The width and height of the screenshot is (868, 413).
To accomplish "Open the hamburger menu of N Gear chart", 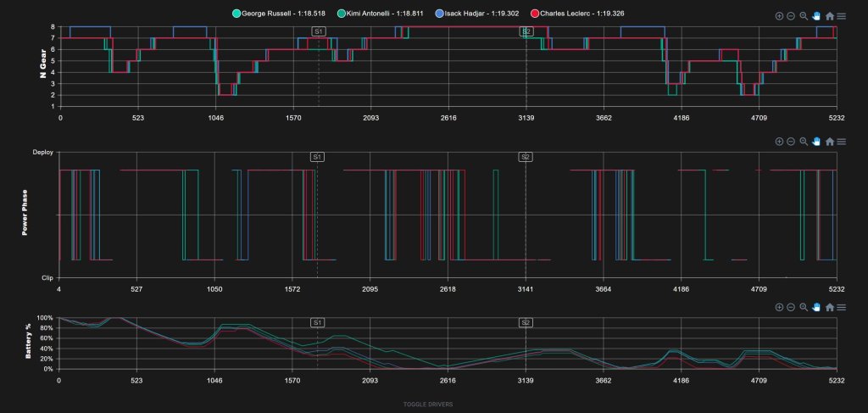I will [x=842, y=17].
